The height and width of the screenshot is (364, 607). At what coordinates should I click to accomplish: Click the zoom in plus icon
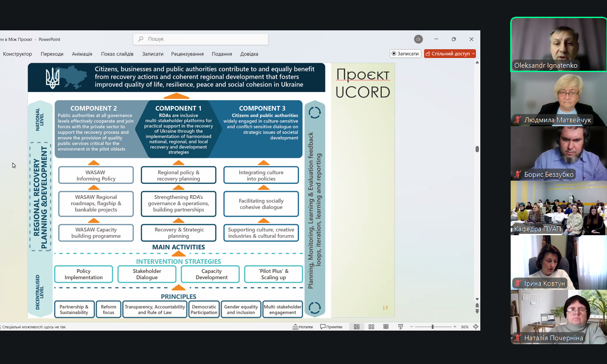(455, 327)
